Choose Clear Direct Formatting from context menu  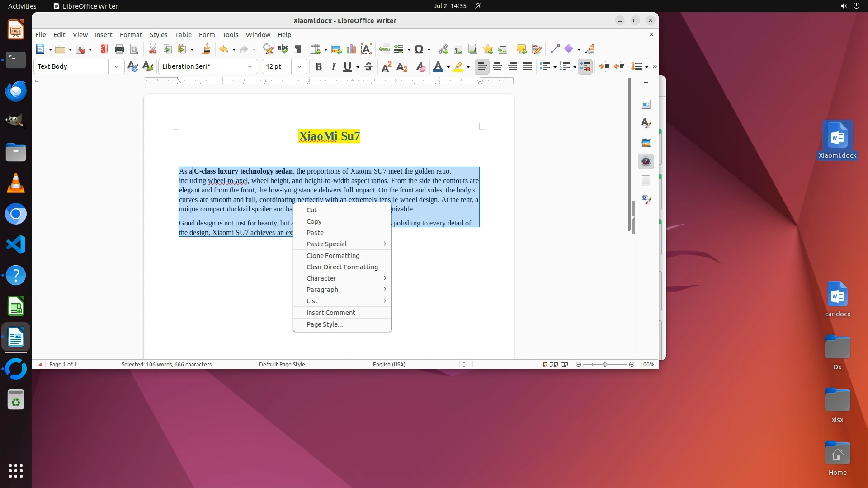pos(342,267)
